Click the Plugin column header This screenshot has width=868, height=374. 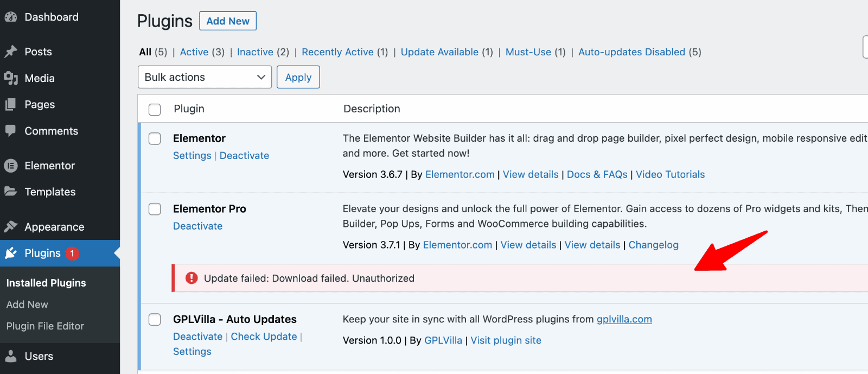pos(189,109)
